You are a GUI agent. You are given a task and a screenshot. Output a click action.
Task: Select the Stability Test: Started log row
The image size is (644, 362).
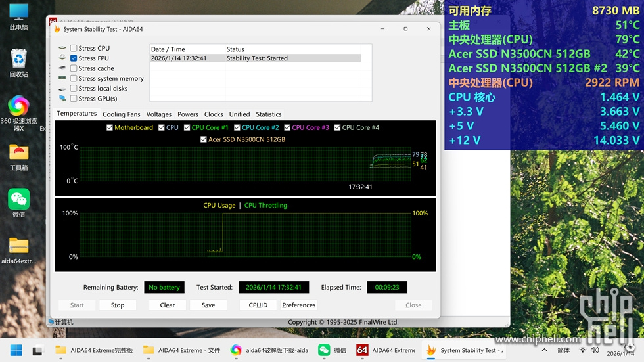click(256, 58)
